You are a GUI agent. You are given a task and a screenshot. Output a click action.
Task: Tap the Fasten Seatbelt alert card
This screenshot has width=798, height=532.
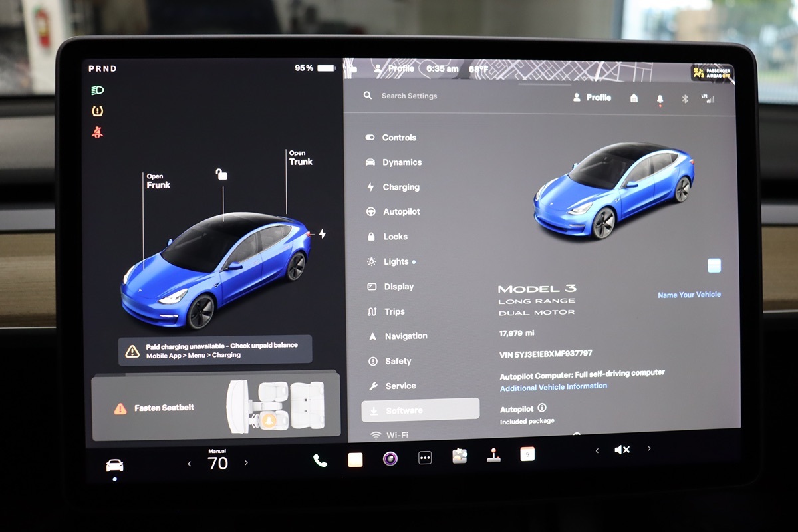pyautogui.click(x=215, y=406)
